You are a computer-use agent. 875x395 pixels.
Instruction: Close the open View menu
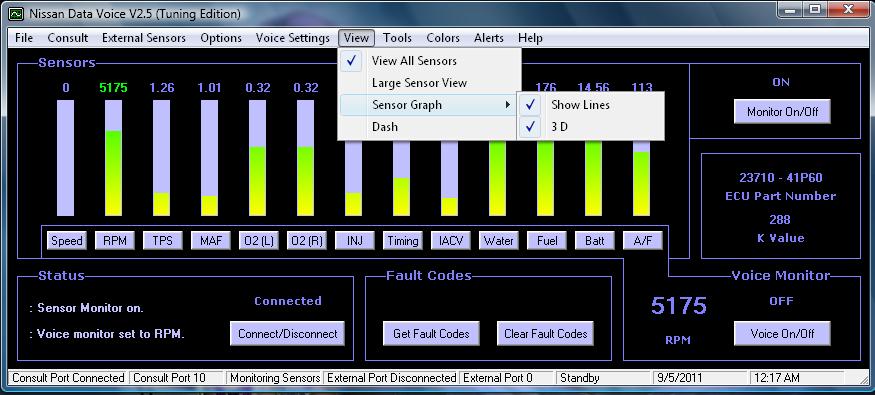pos(356,38)
